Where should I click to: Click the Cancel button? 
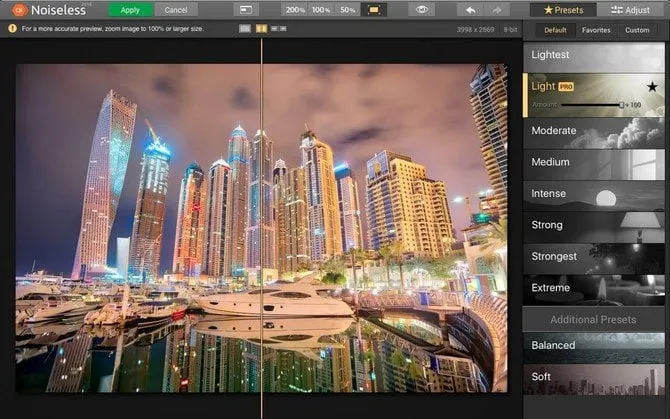[175, 9]
